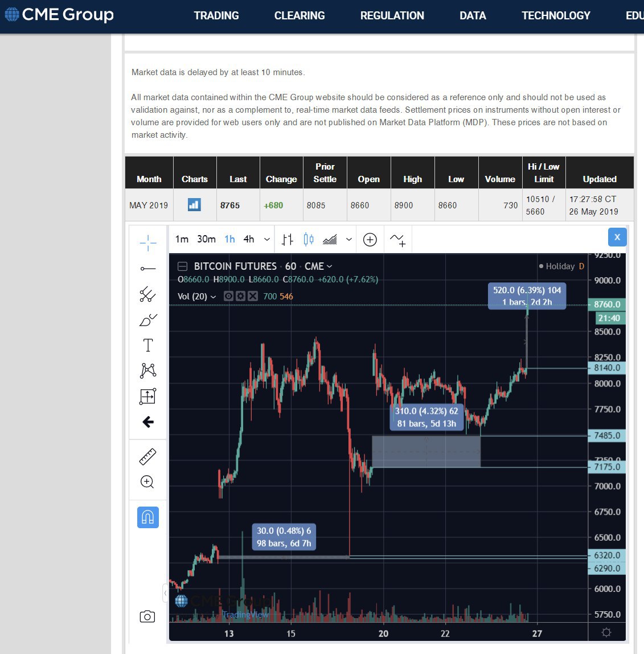Set the chart interval to 1m
This screenshot has height=654, width=644.
click(182, 239)
